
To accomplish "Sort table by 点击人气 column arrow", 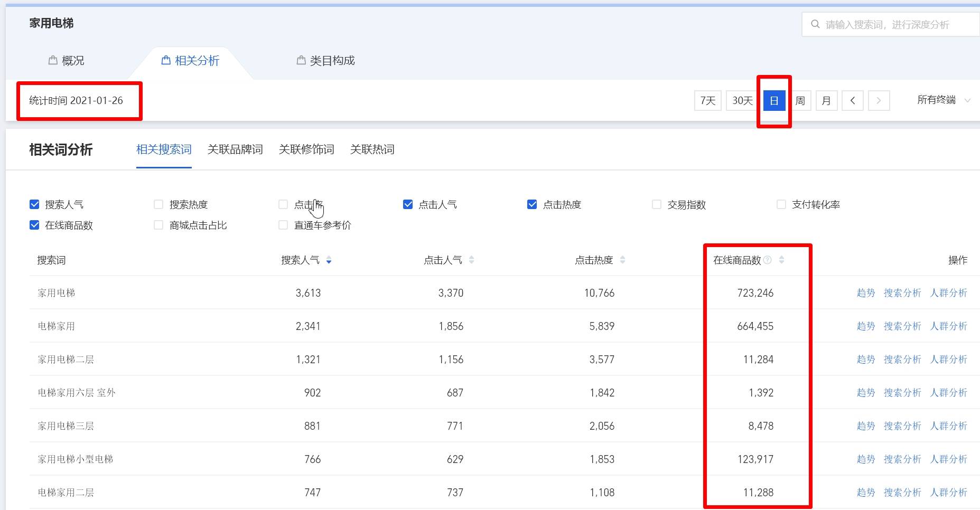I will pyautogui.click(x=471, y=260).
